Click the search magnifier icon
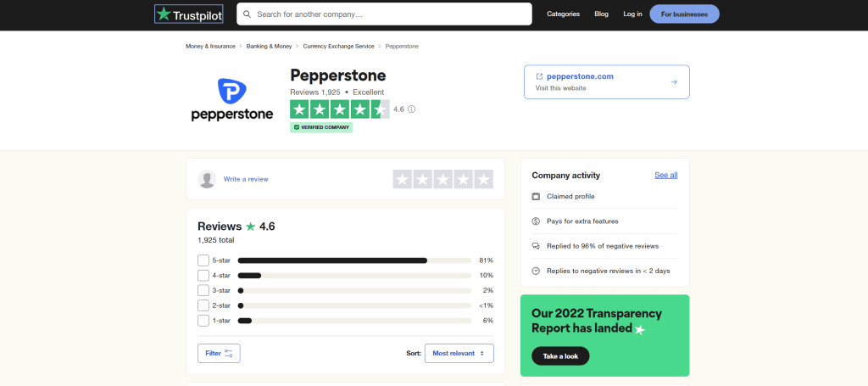The width and height of the screenshot is (868, 386). [x=247, y=14]
